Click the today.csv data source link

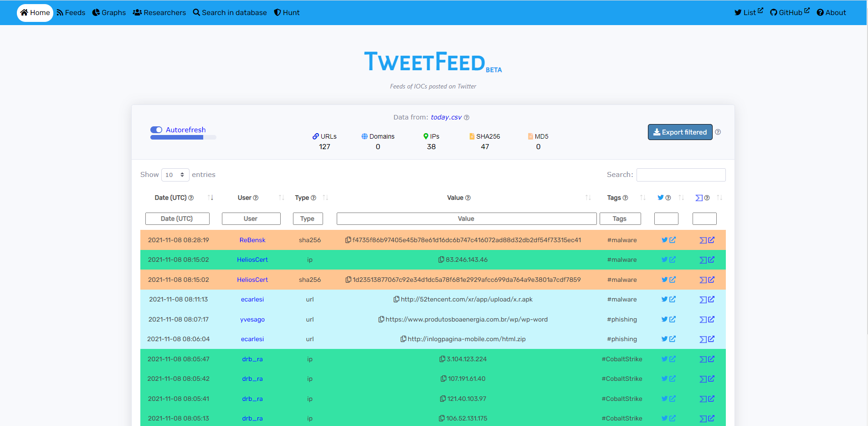pyautogui.click(x=446, y=117)
